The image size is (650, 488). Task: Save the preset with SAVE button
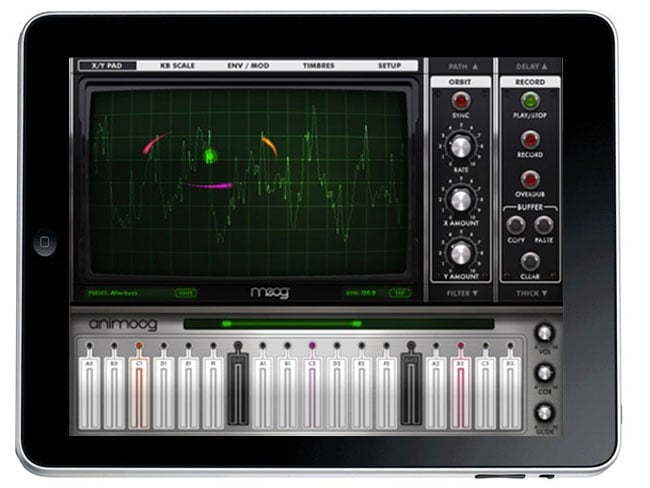tap(186, 293)
